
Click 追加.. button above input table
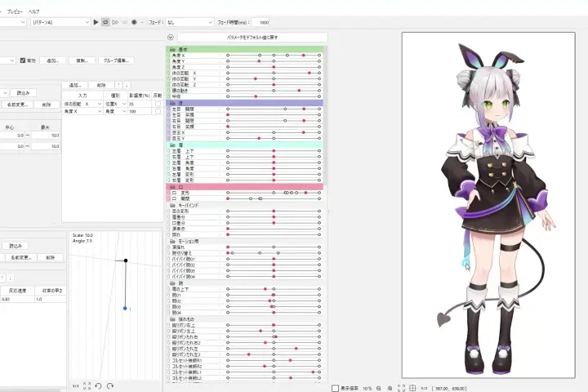pyautogui.click(x=75, y=85)
